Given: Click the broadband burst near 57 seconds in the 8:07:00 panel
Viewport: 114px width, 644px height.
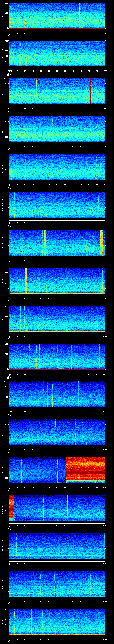Looking at the screenshot, I should pyautogui.click(x=101, y=243).
